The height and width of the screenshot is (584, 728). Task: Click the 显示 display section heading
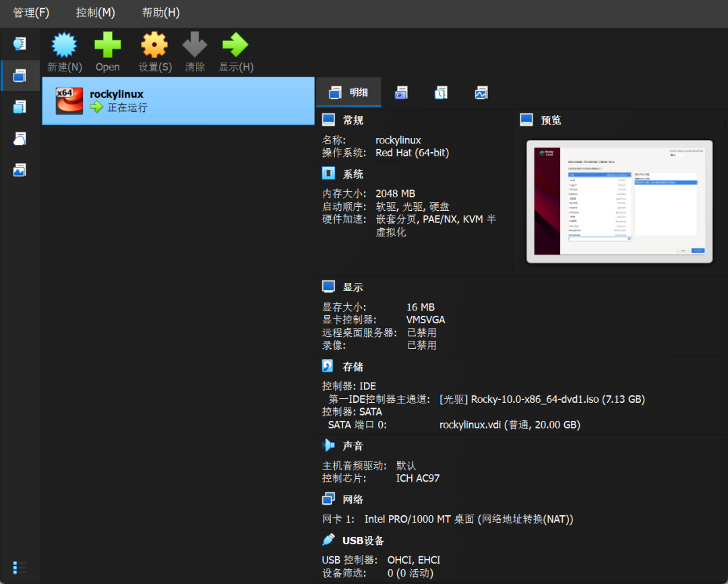click(x=353, y=288)
